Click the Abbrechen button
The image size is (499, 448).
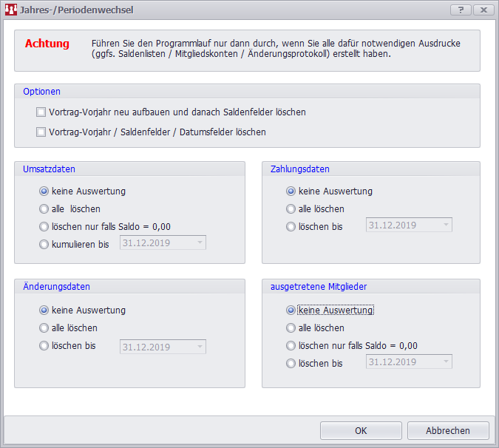448,431
